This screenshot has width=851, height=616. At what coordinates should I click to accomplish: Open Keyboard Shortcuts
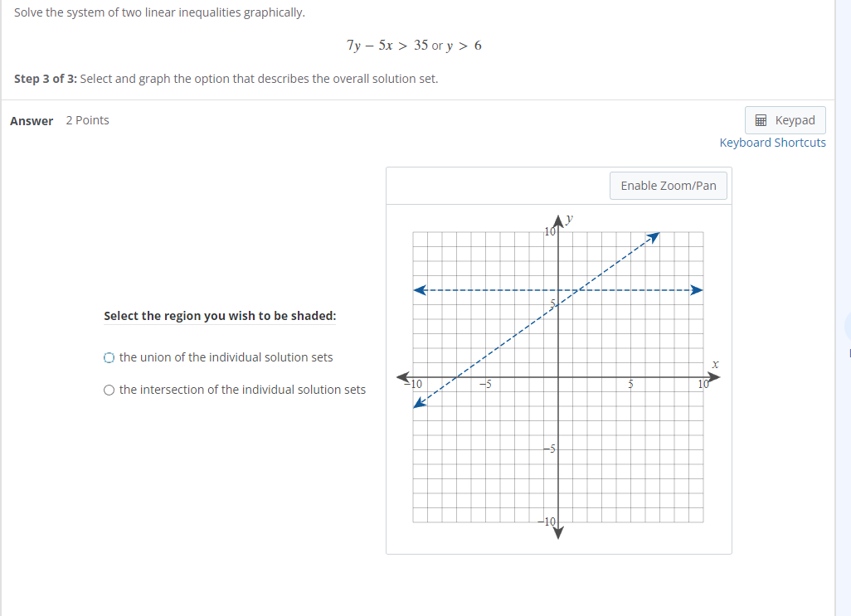click(x=772, y=142)
